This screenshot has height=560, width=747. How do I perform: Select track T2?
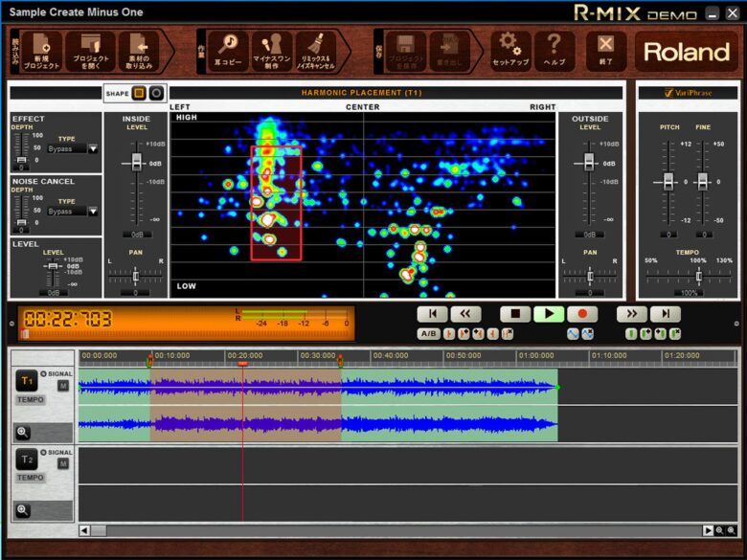(27, 459)
